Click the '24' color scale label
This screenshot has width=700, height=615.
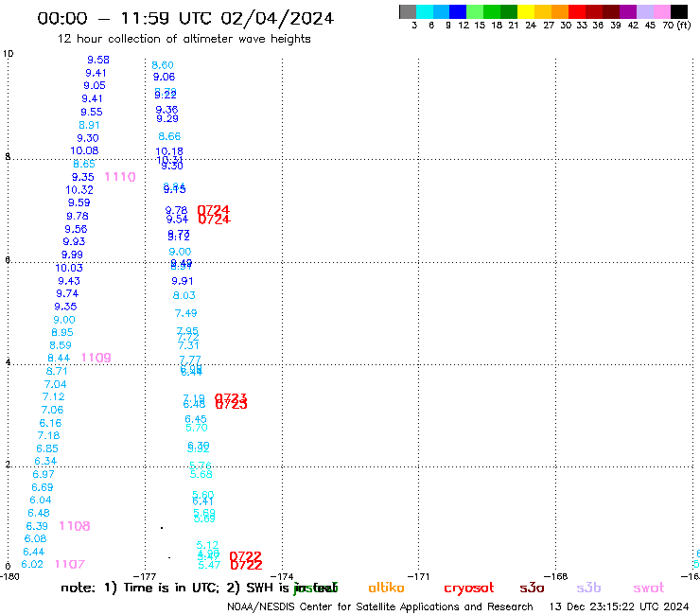point(531,26)
